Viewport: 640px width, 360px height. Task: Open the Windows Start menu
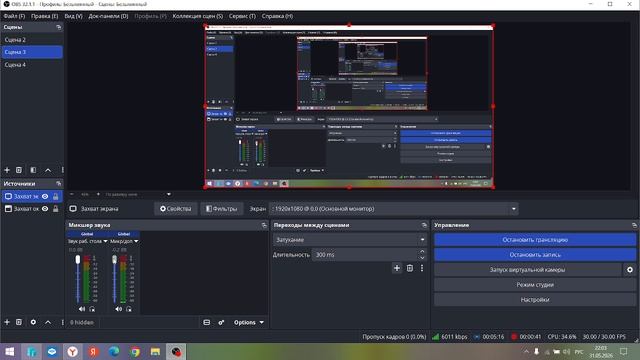point(10,351)
